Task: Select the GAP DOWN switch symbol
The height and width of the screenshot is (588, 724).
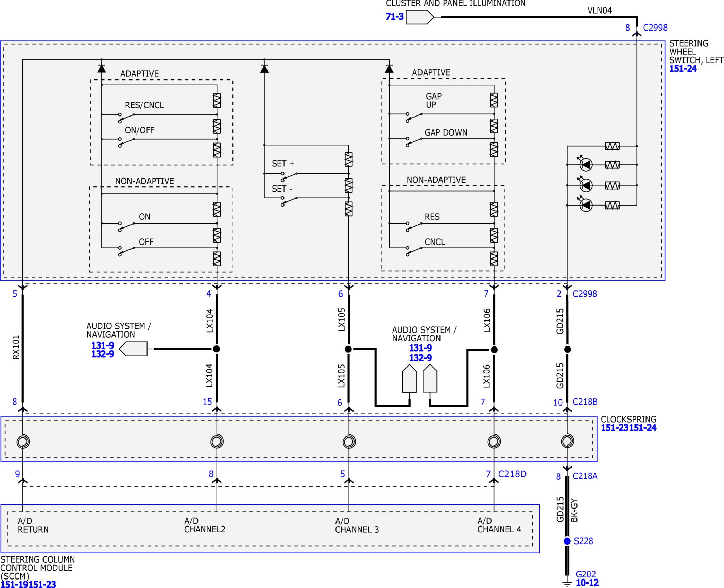Action: pyautogui.click(x=414, y=142)
